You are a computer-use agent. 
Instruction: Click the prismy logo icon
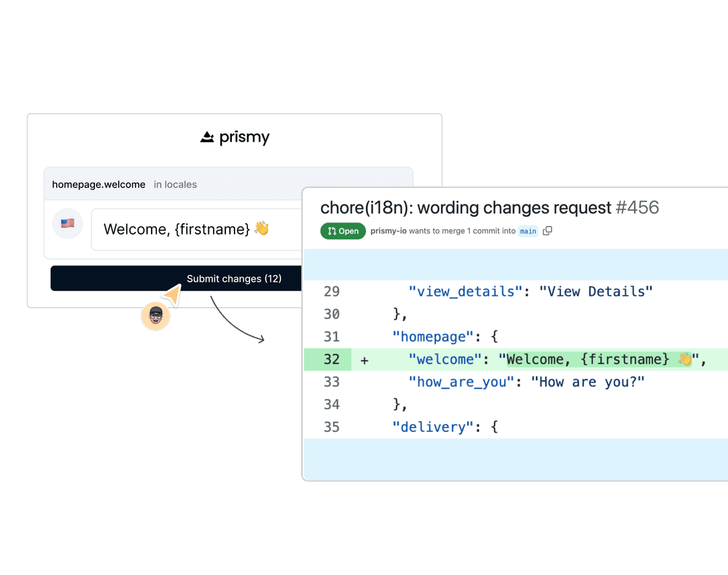[206, 137]
